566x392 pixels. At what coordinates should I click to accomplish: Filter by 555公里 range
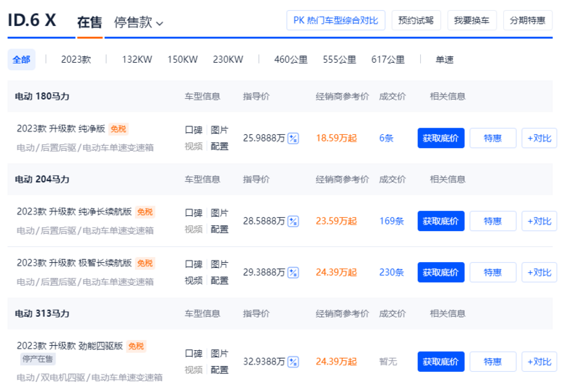[x=339, y=59]
